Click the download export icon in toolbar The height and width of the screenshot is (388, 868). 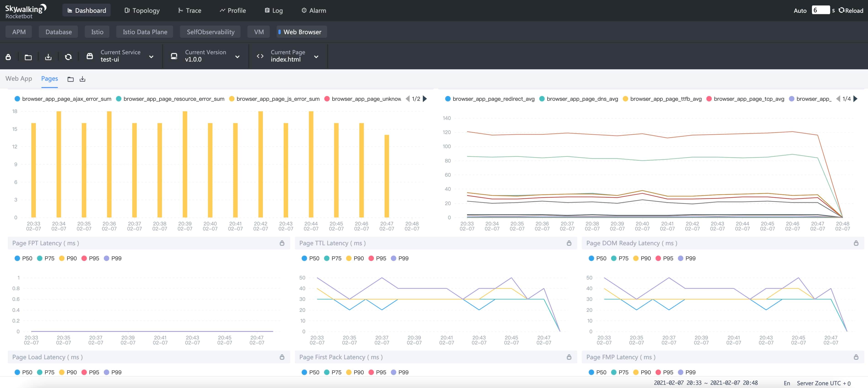click(48, 57)
